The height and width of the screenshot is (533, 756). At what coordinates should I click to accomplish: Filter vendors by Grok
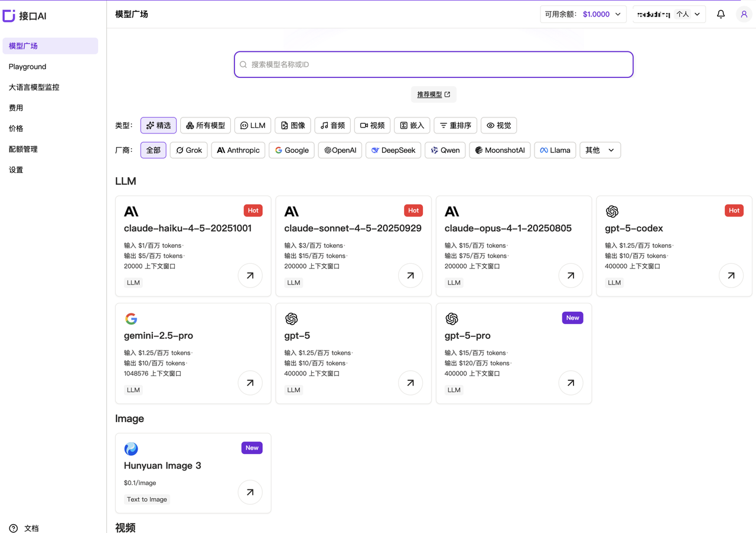(189, 150)
